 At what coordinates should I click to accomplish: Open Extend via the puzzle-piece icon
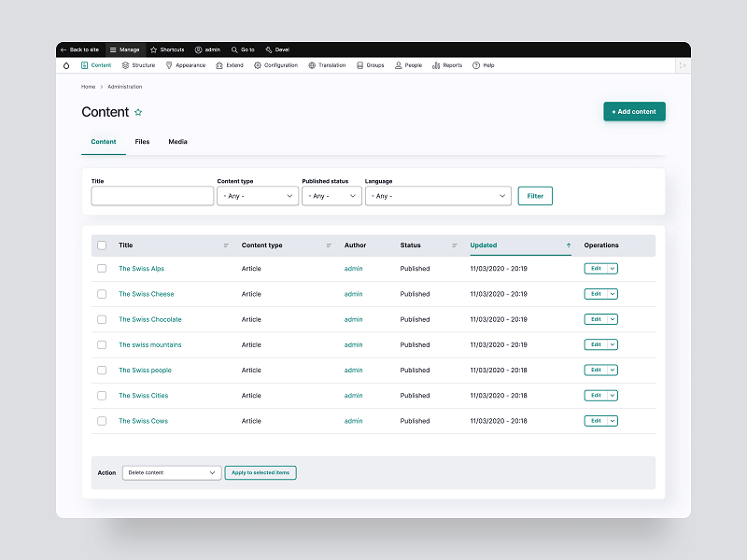tap(218, 65)
